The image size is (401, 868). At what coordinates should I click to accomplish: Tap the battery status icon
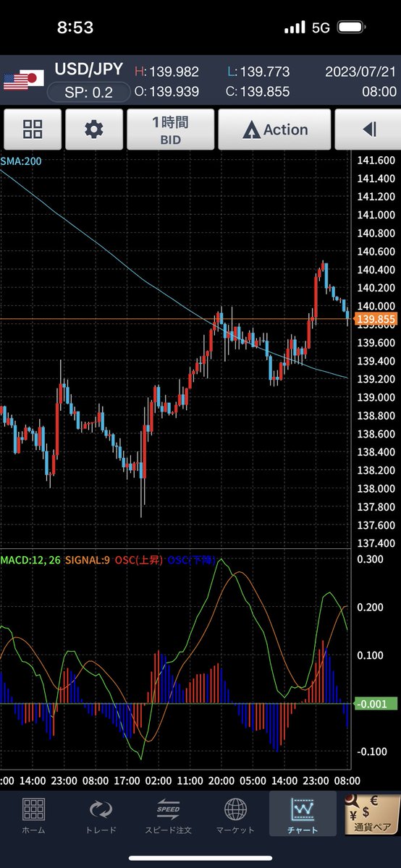353,27
